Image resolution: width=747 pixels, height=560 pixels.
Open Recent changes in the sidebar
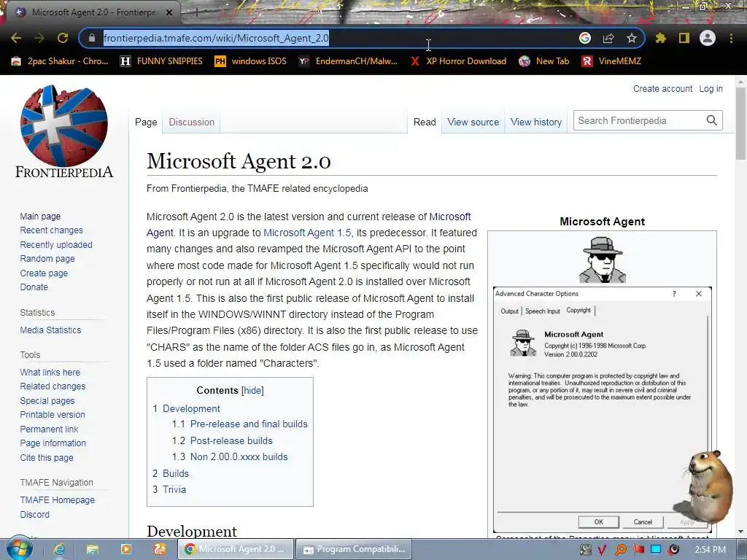click(52, 230)
